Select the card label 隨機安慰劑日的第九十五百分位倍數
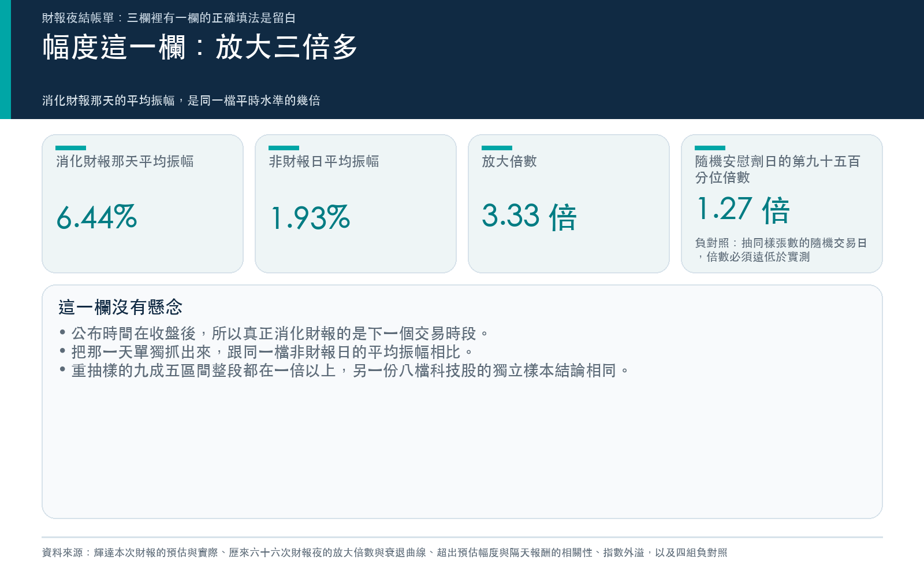 778,169
